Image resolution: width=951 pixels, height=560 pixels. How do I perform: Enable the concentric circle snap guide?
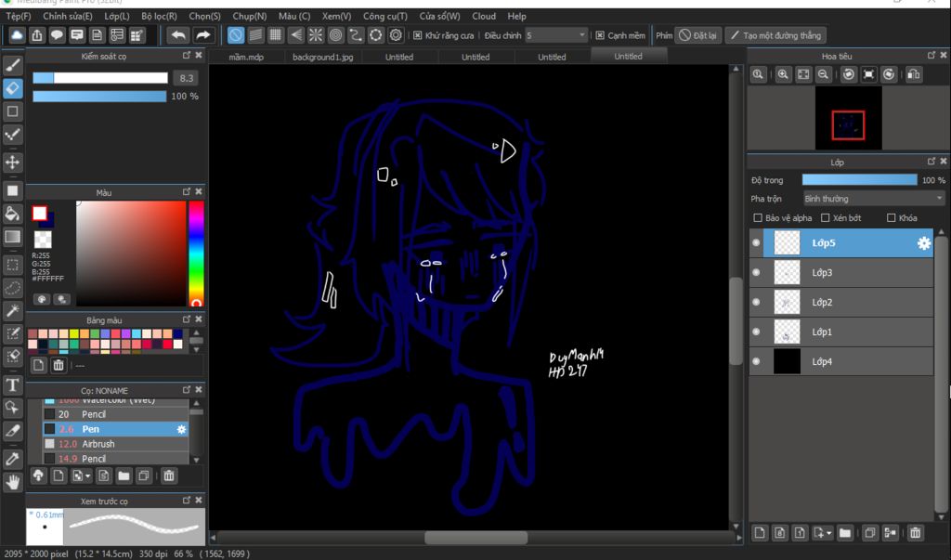pyautogui.click(x=335, y=35)
